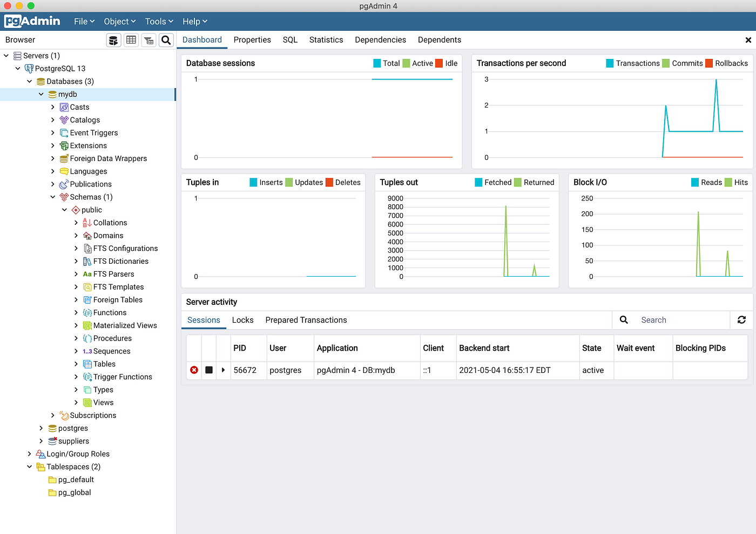Viewport: 756px width, 534px height.
Task: Collapse the Schemas (1) node
Action: (53, 197)
